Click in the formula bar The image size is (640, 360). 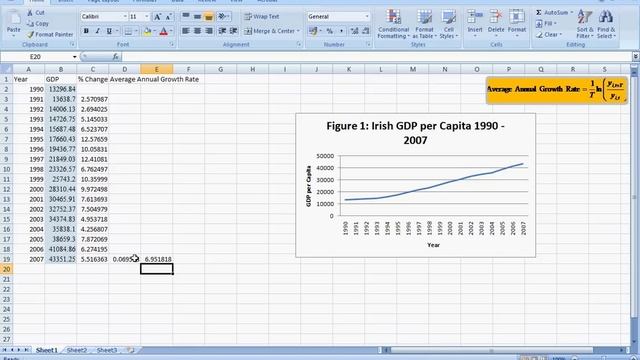coord(376,57)
